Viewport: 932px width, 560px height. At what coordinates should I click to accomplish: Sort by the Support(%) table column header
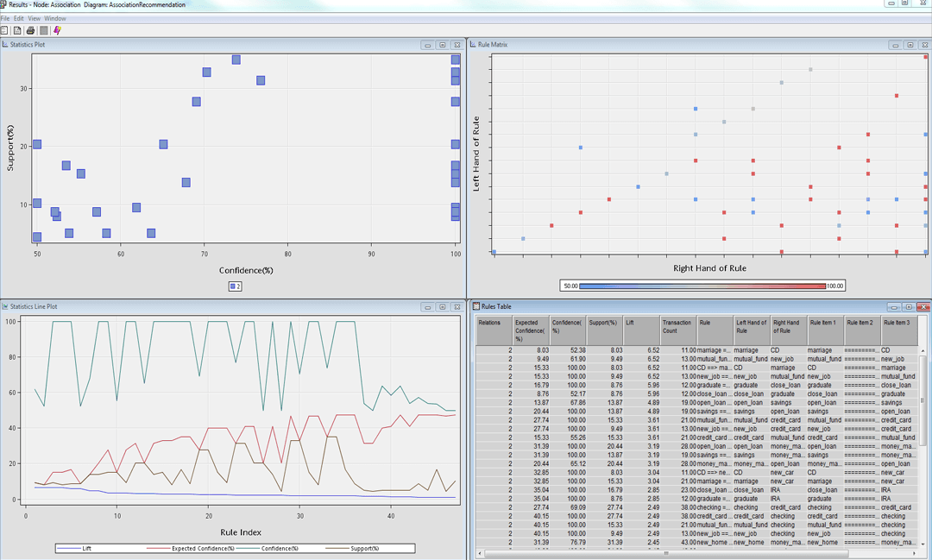(x=604, y=330)
